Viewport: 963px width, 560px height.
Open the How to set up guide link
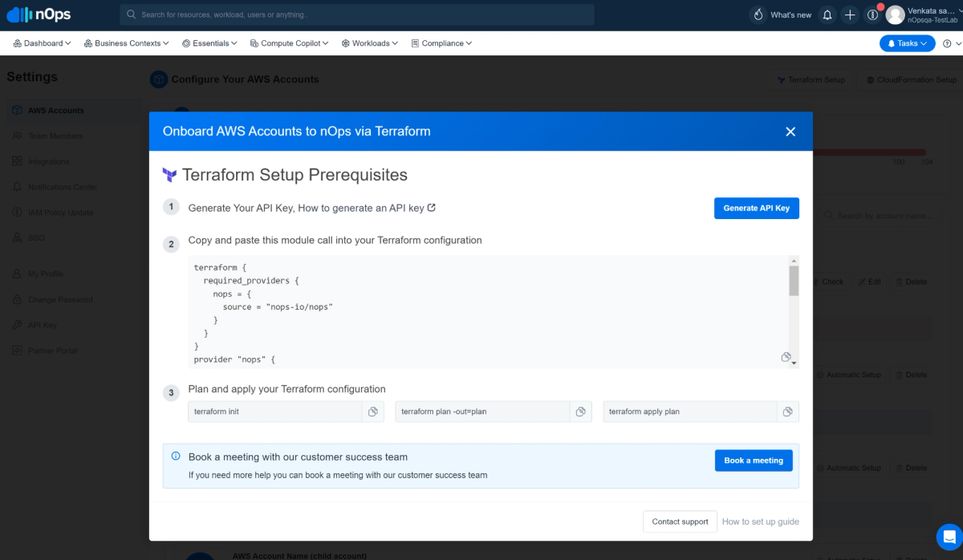pos(761,521)
